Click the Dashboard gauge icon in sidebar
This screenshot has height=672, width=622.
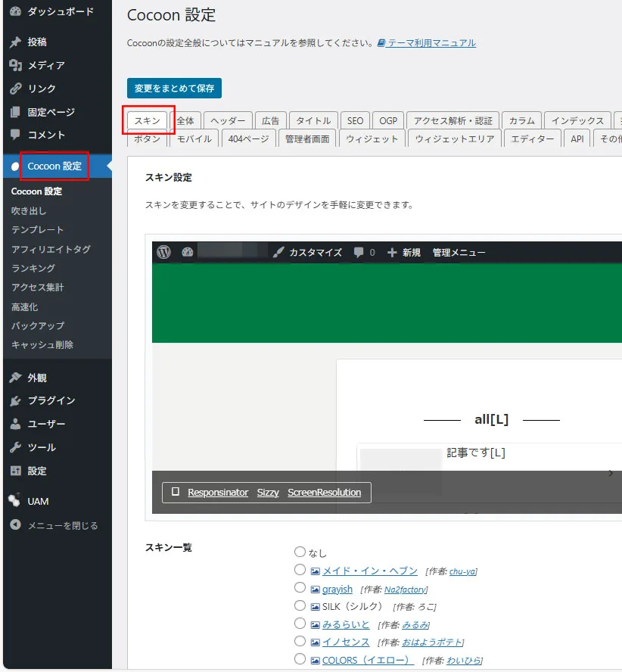point(16,12)
